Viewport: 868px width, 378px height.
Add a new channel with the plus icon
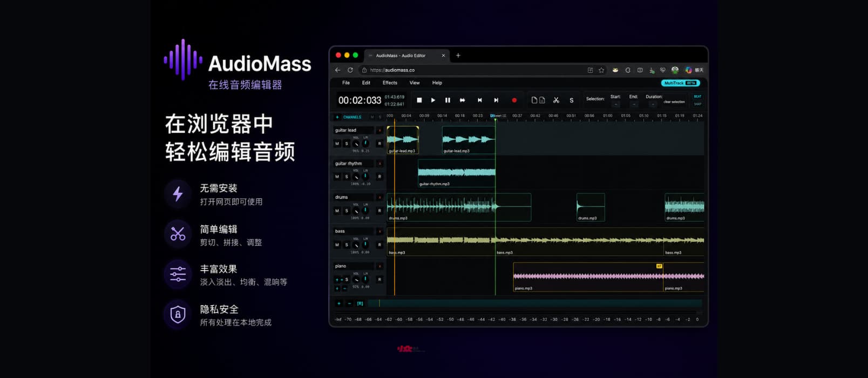coord(337,117)
